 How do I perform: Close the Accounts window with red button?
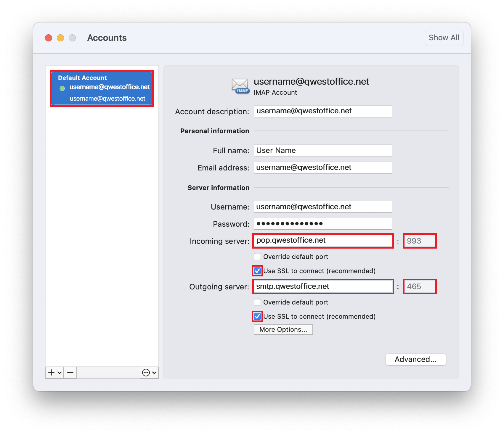click(x=49, y=38)
